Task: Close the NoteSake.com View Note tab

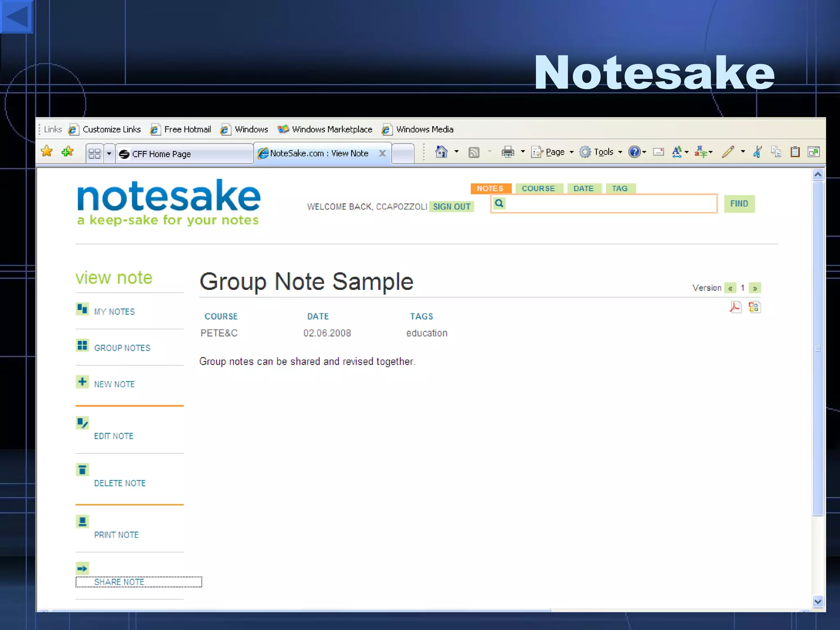Action: (382, 153)
